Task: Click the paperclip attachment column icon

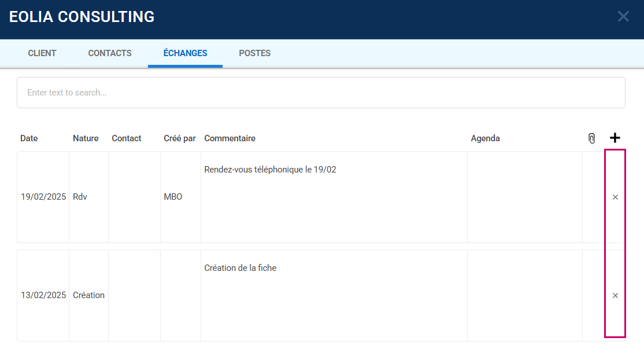Action: click(x=591, y=138)
